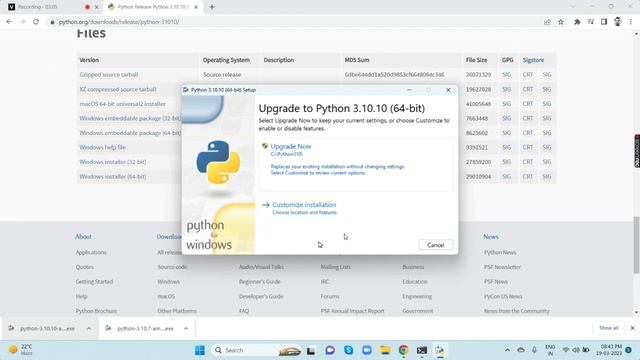Open Zoom from the taskbar

[x=367, y=350]
